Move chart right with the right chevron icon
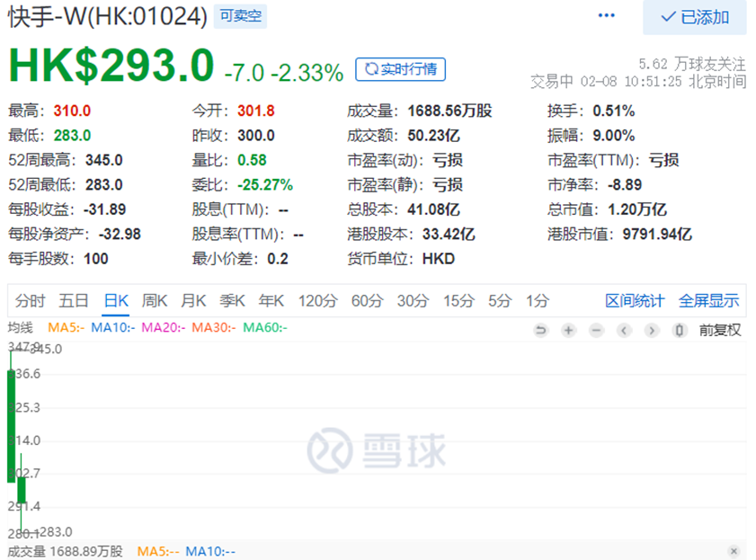 tap(652, 330)
